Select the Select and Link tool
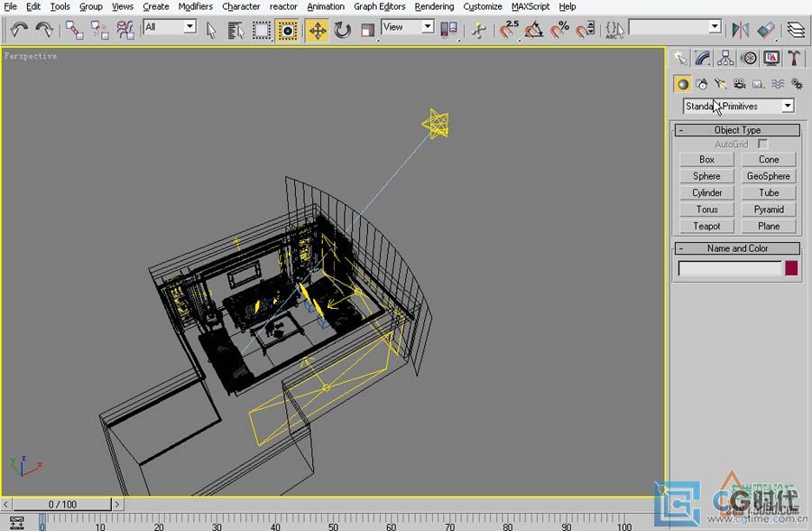This screenshot has height=531, width=812. click(x=74, y=30)
